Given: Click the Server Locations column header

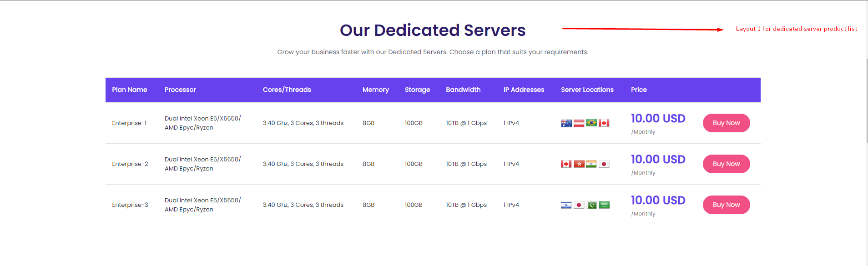Looking at the screenshot, I should [587, 90].
